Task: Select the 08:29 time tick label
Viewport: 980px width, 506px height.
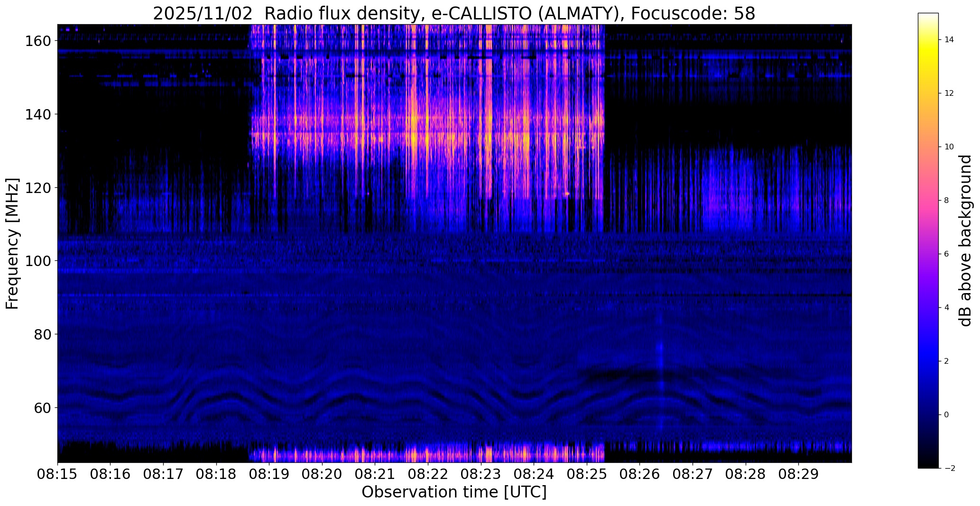Action: pos(799,474)
